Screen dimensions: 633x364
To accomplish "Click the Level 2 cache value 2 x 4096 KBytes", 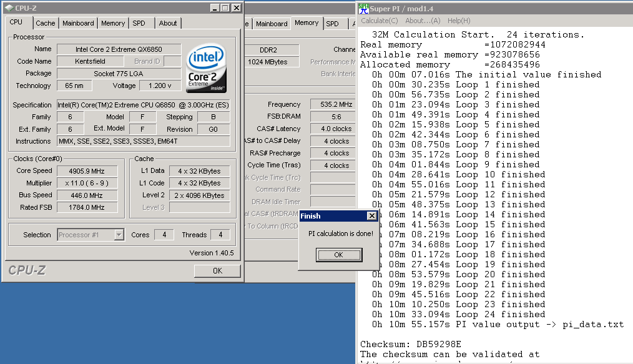I will point(199,195).
